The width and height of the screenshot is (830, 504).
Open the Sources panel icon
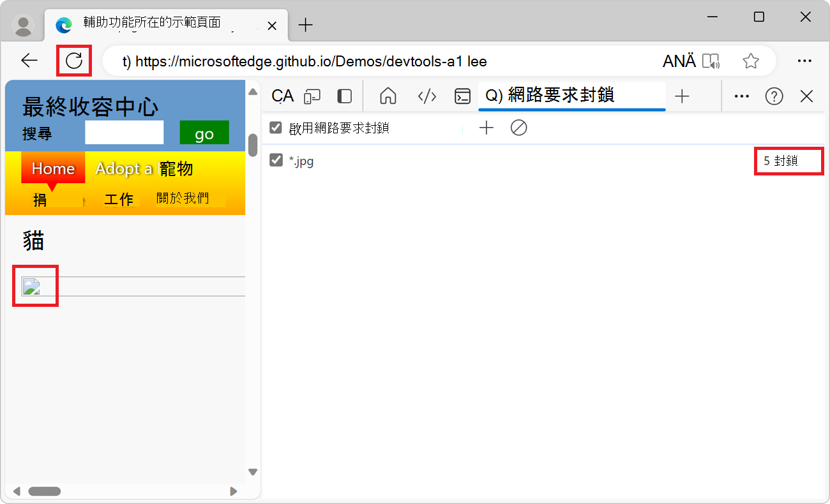click(x=427, y=96)
